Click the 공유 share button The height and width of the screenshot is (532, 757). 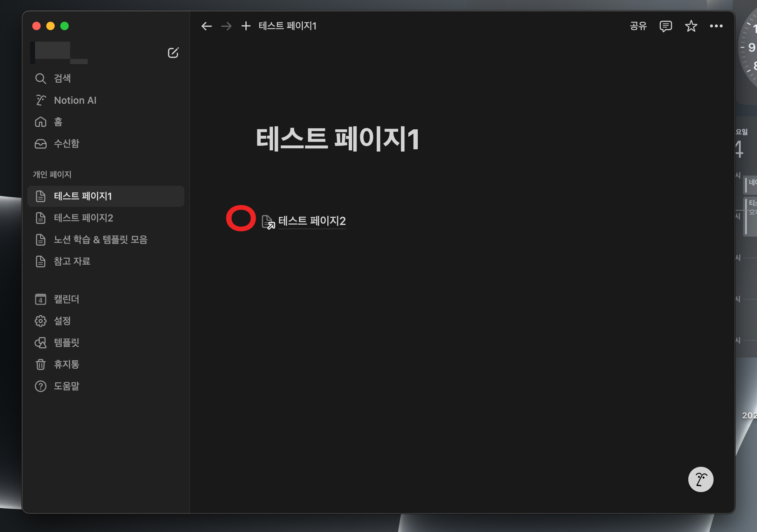click(x=638, y=26)
